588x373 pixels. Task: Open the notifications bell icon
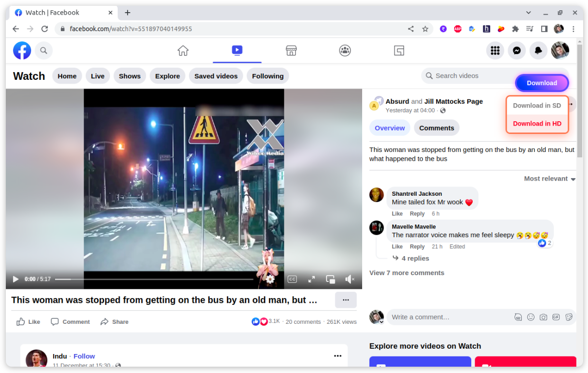coord(538,50)
